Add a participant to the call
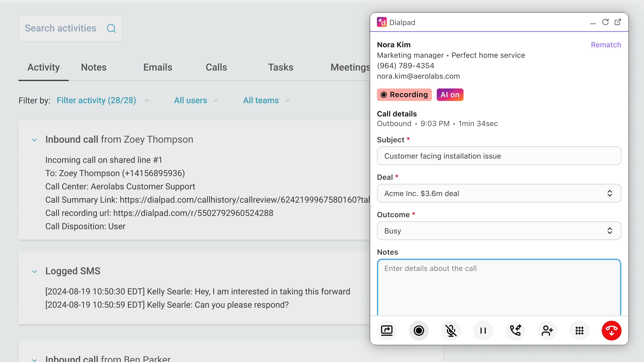 [x=547, y=330]
